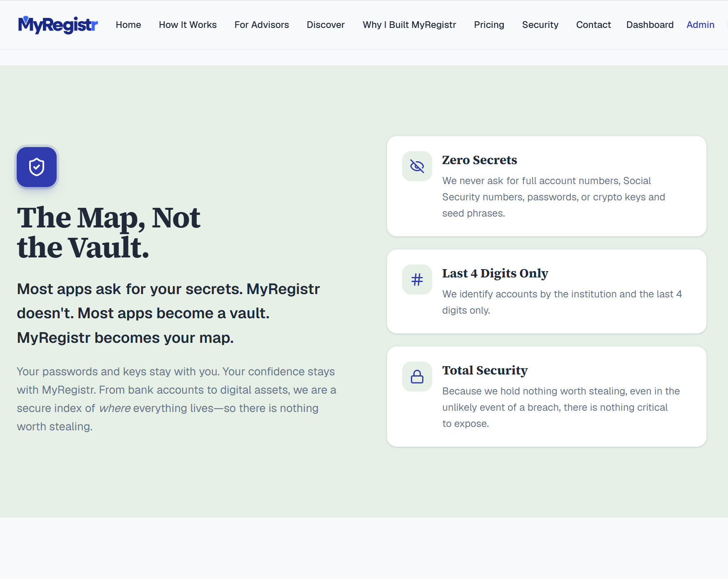Click paragraph 'Your passwords and keys stay with you'
This screenshot has width=728, height=579.
coord(177,399)
